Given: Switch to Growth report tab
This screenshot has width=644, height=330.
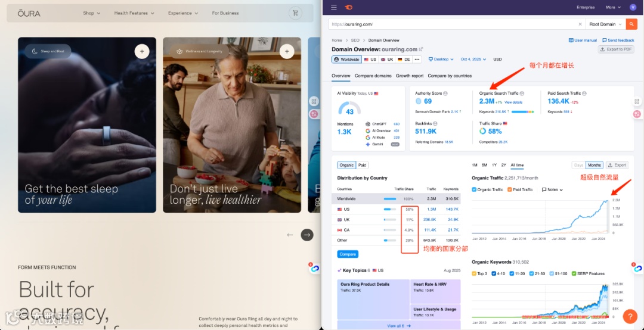Looking at the screenshot, I should [x=410, y=76].
